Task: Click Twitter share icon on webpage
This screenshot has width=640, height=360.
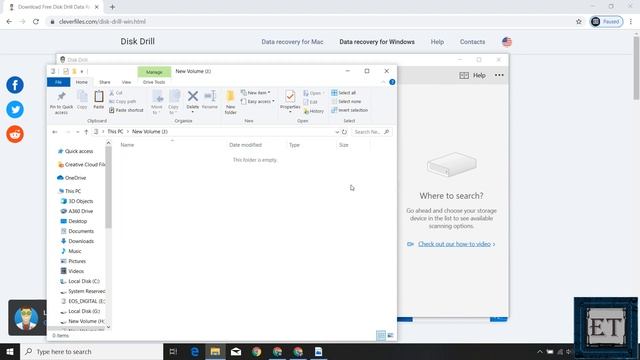Action: click(x=15, y=109)
